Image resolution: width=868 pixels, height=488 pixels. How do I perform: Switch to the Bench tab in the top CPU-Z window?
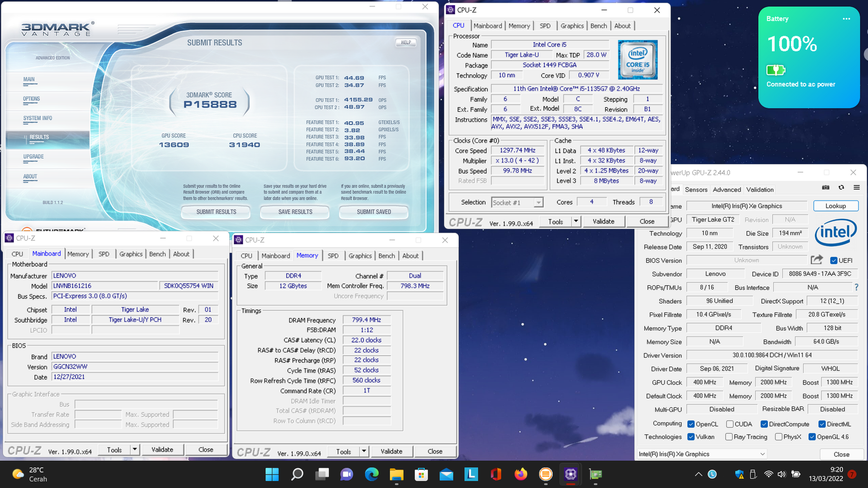tap(599, 26)
